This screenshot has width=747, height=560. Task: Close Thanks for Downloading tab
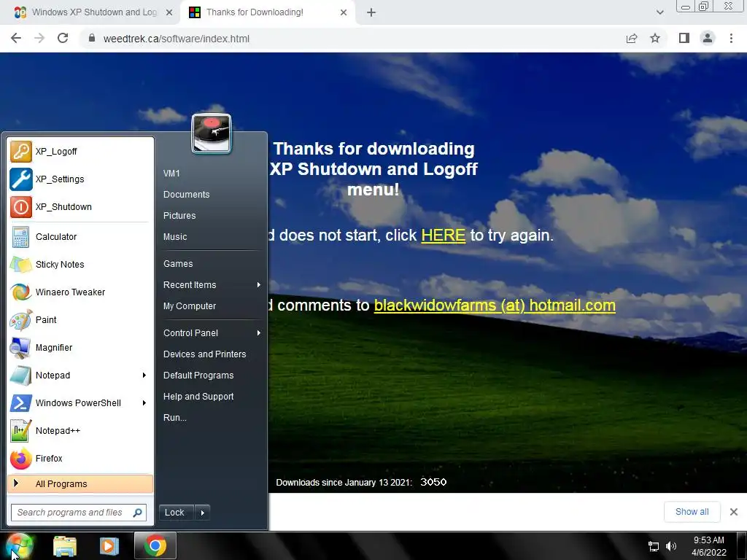pos(344,12)
